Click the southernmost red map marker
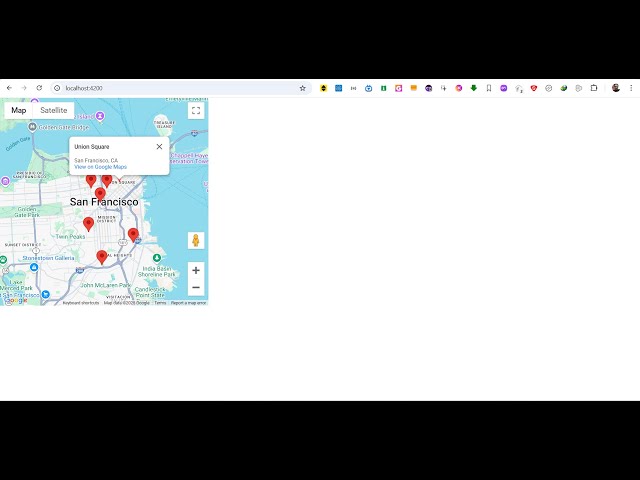 [x=101, y=257]
